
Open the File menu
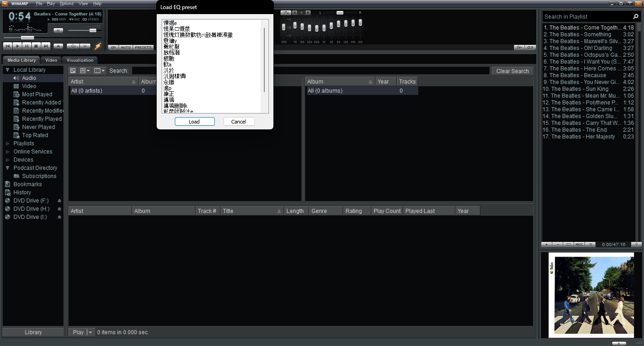point(40,4)
